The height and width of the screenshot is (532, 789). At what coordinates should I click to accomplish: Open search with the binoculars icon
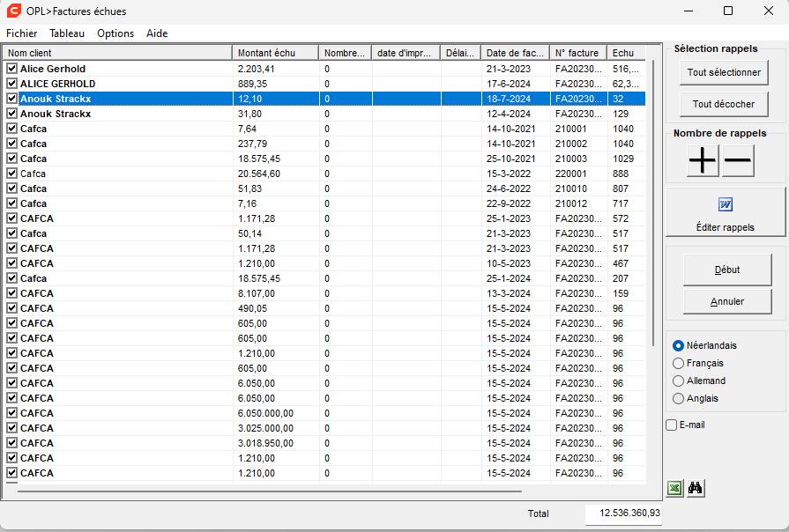tap(695, 488)
